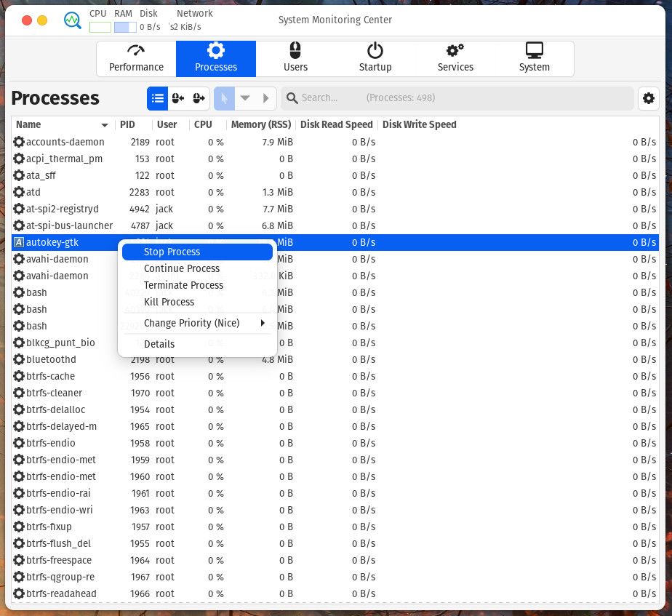Switch to the Performance tab

[136, 58]
